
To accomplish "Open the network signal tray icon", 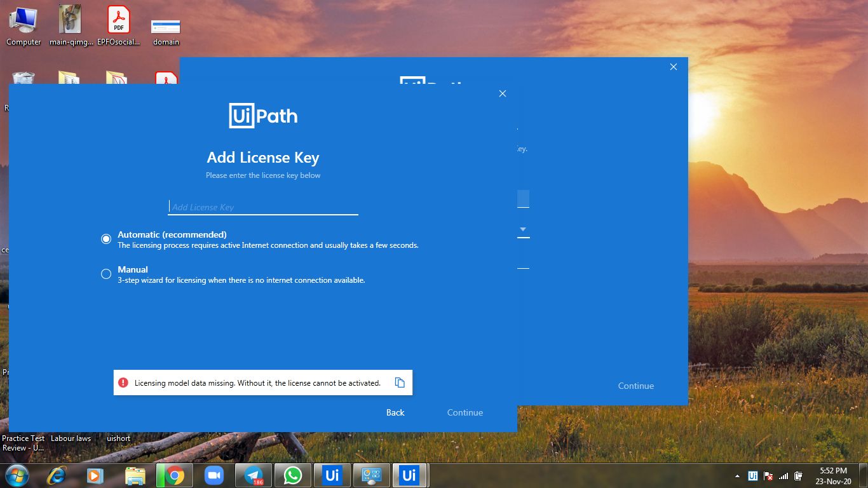I will (783, 475).
